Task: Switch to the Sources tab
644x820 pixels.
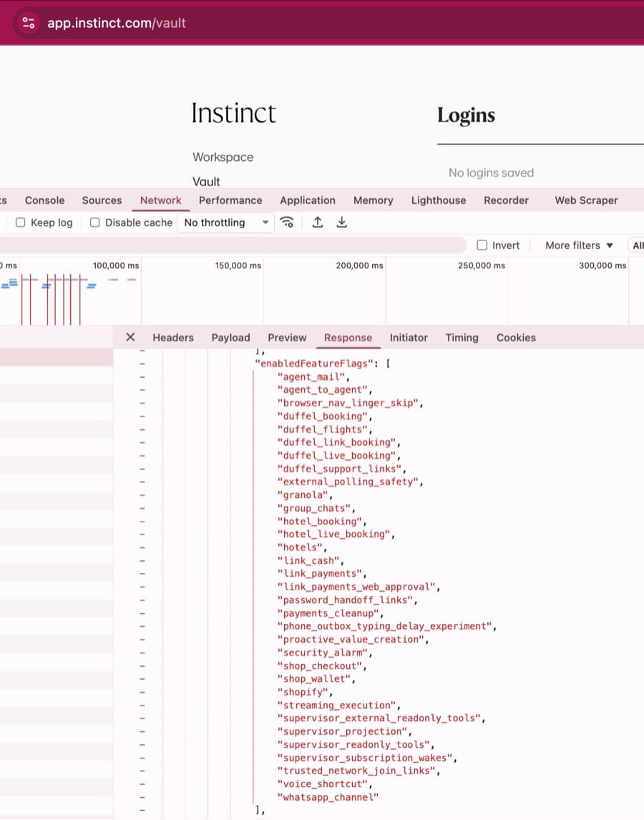Action: tap(102, 200)
